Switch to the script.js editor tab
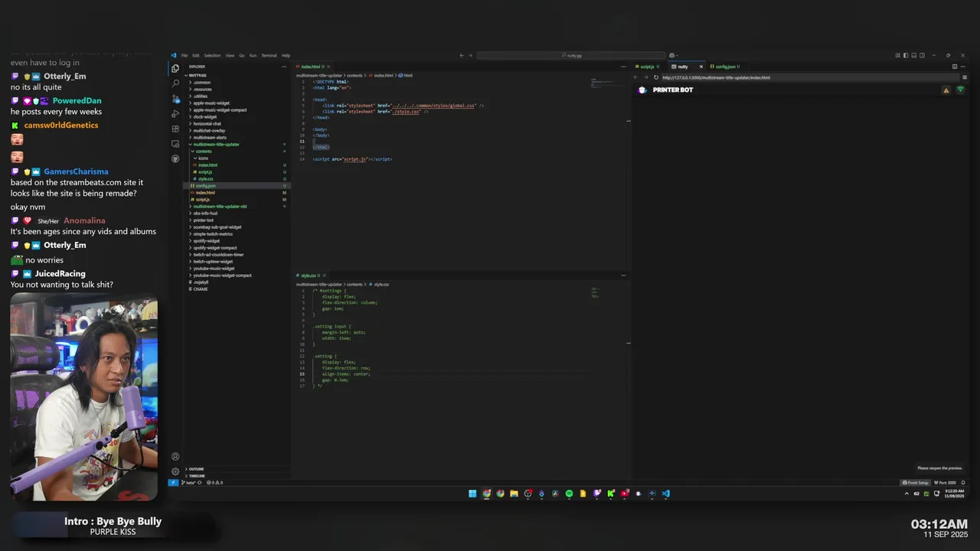Screen dimensions: 980x551 pos(647,67)
